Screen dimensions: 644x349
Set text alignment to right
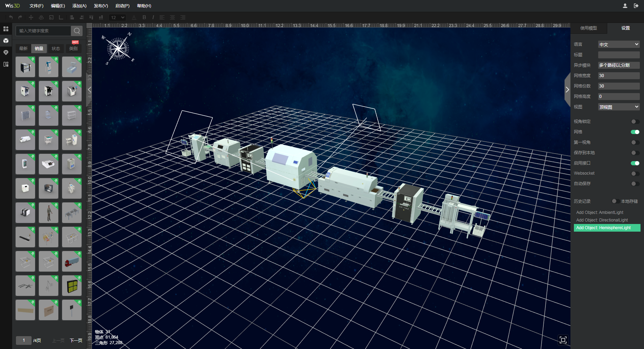183,17
